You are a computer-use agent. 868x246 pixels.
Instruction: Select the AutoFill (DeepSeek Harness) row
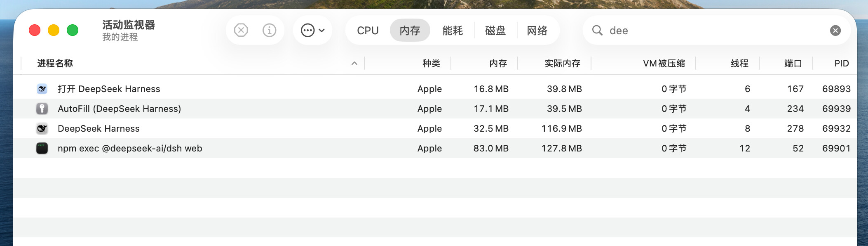(x=435, y=109)
